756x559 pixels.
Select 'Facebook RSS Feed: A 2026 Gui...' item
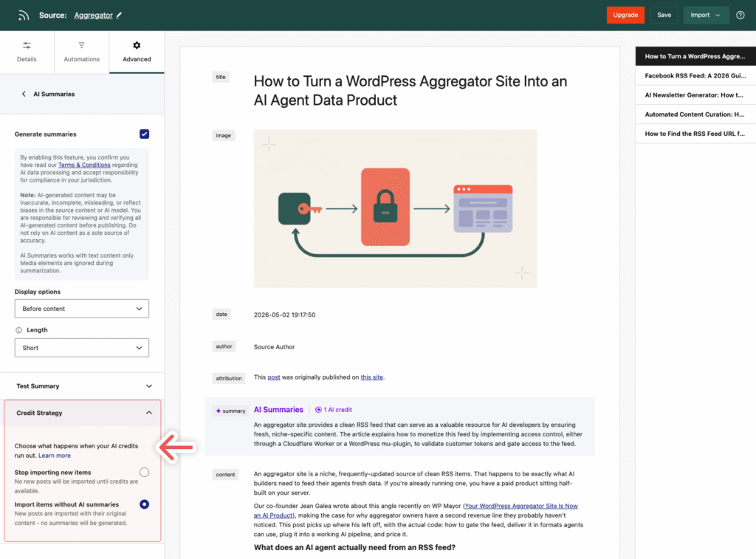pyautogui.click(x=695, y=76)
